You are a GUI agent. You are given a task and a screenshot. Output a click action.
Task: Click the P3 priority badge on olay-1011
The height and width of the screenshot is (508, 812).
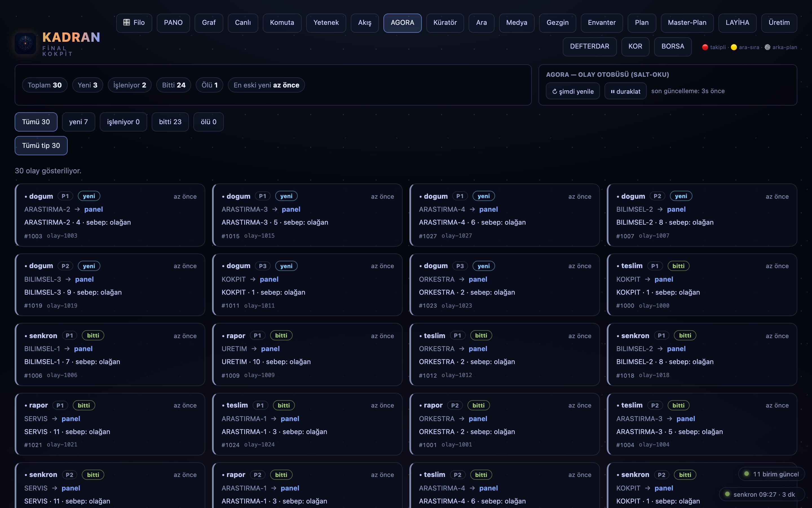coord(262,266)
